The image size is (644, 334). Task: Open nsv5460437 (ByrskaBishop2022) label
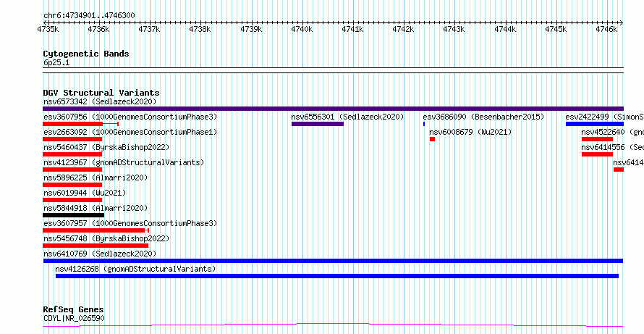point(106,147)
